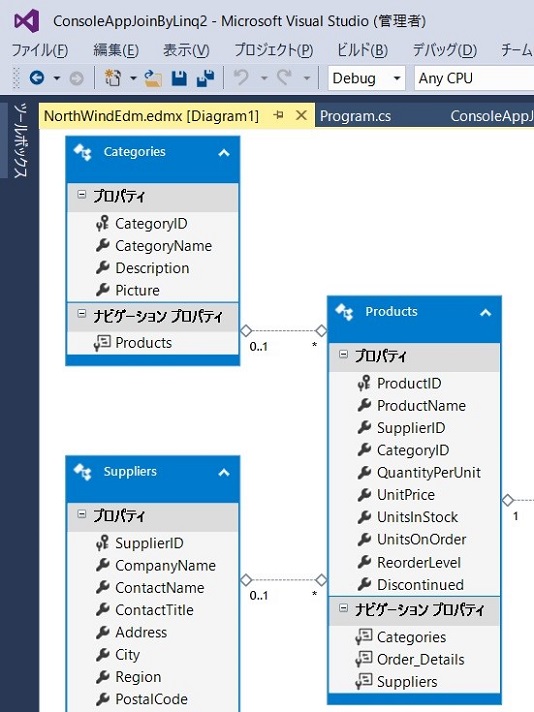The image size is (534, 712).
Task: Click the Open File folder icon
Action: coord(153,78)
